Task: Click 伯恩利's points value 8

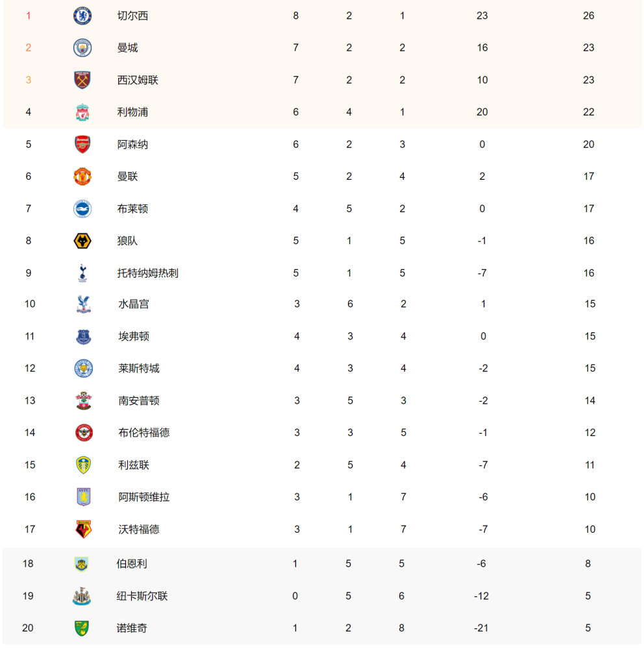Action: click(x=588, y=564)
